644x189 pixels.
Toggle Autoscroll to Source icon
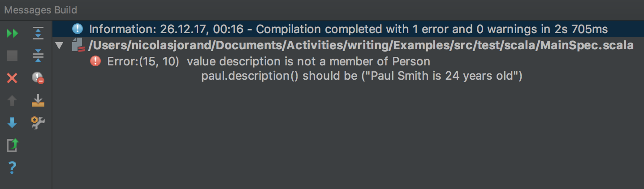tap(38, 101)
